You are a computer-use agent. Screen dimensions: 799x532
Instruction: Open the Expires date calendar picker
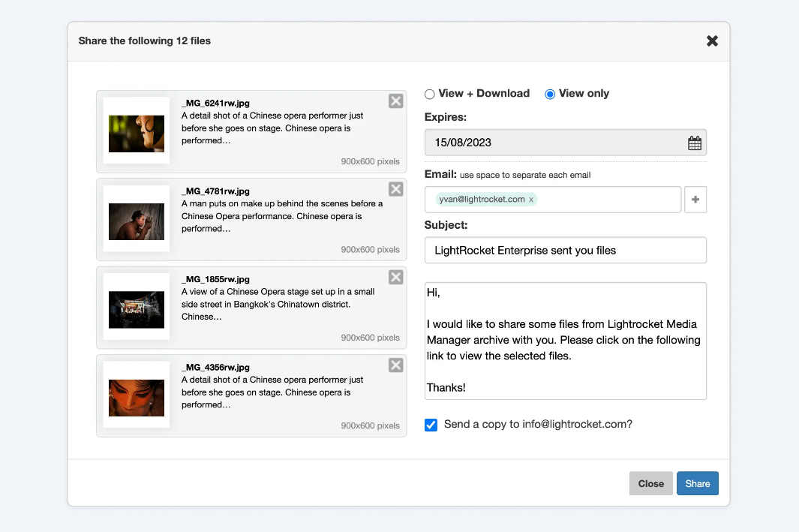coord(694,142)
